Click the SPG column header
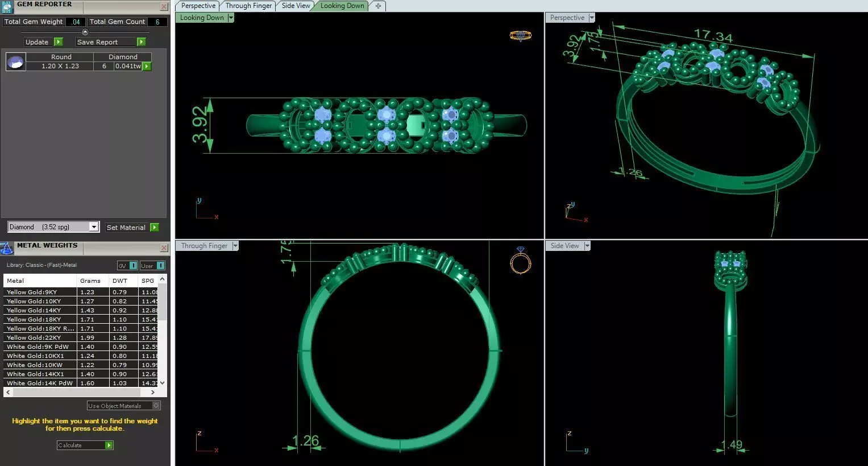The width and height of the screenshot is (868, 466). 148,281
